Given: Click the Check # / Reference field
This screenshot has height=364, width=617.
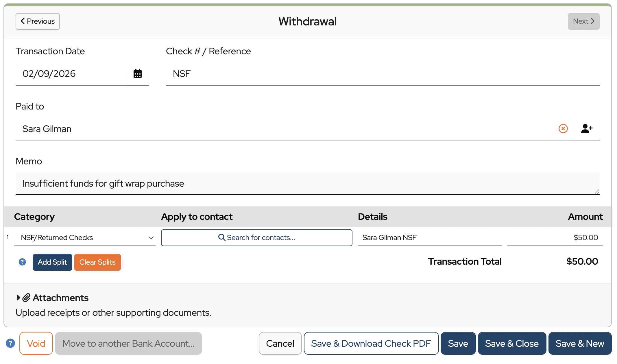Looking at the screenshot, I should [x=383, y=74].
